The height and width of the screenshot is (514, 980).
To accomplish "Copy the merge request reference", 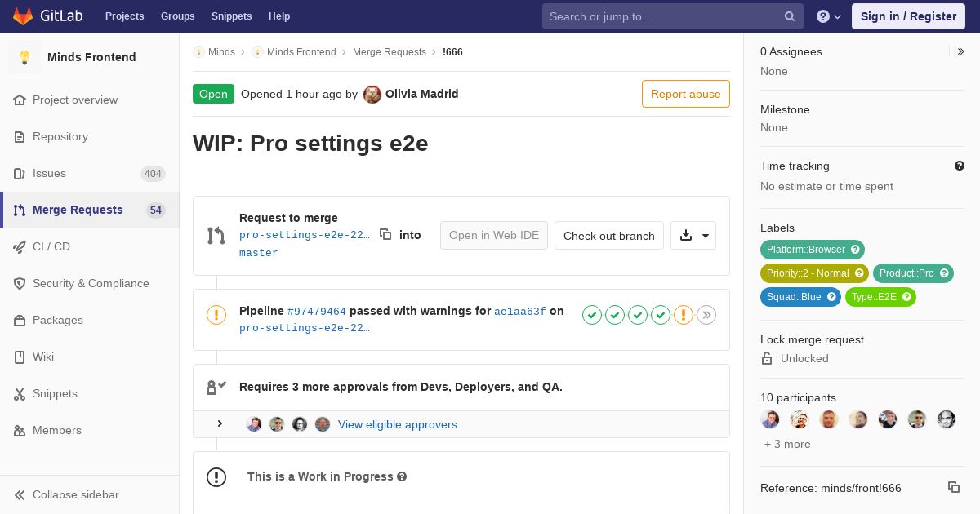I will pos(953,487).
